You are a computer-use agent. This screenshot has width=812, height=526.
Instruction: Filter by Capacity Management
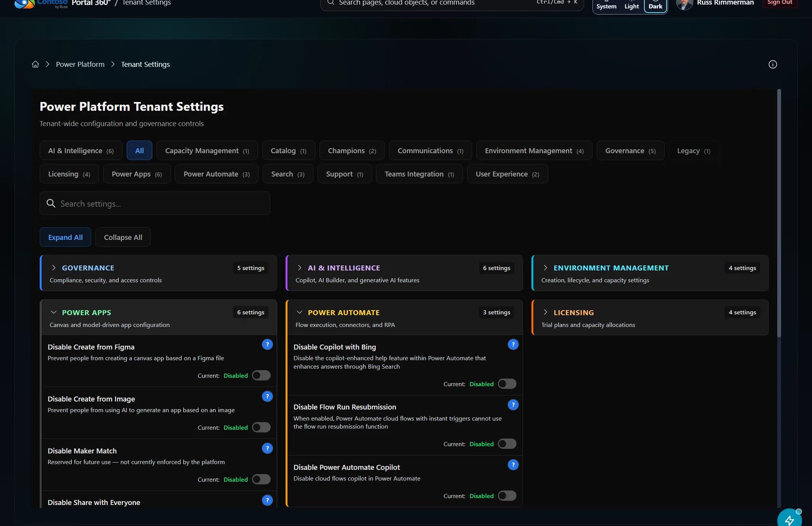point(207,151)
